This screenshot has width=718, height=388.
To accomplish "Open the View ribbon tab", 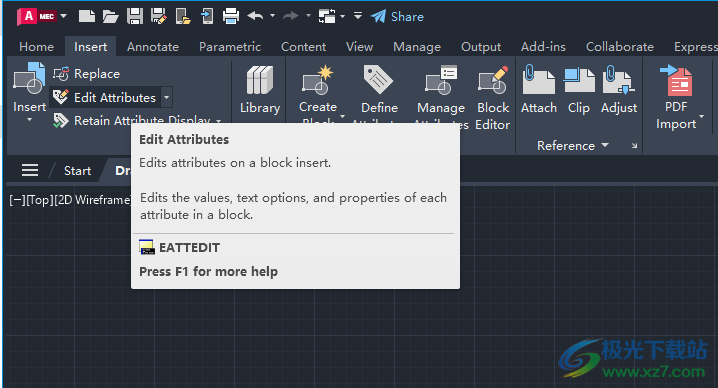I will 359,47.
